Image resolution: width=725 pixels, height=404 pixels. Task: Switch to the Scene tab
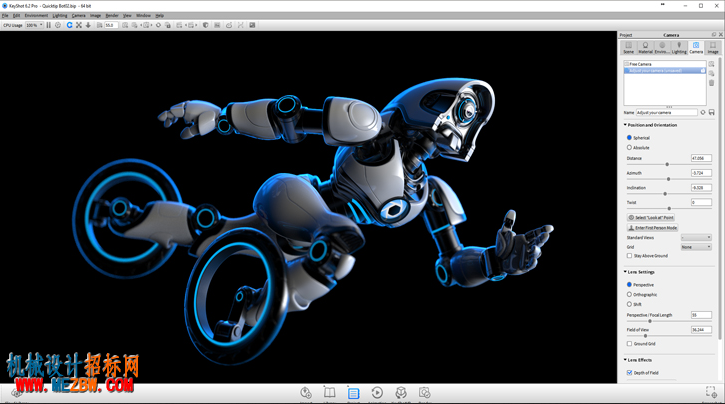pyautogui.click(x=629, y=47)
